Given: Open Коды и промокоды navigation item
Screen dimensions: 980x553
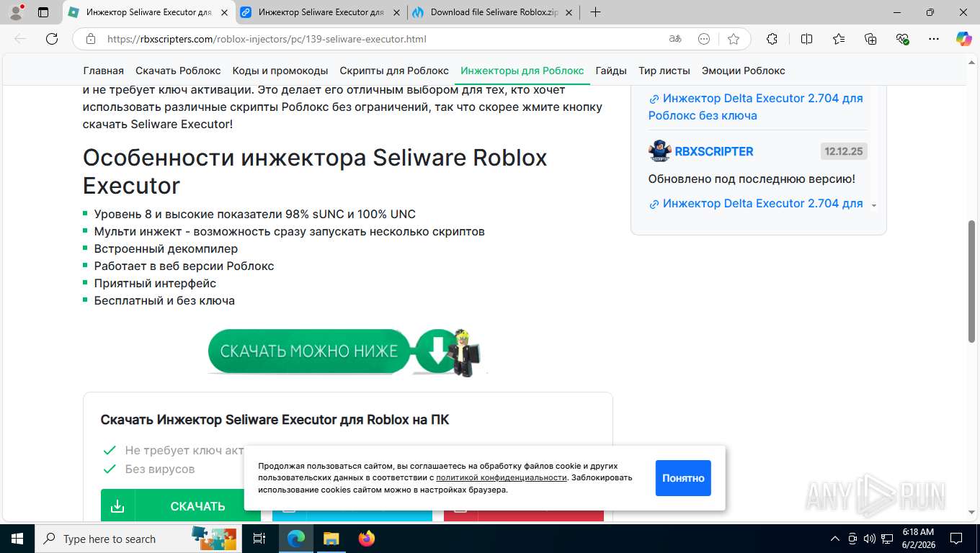Looking at the screenshot, I should pos(280,71).
